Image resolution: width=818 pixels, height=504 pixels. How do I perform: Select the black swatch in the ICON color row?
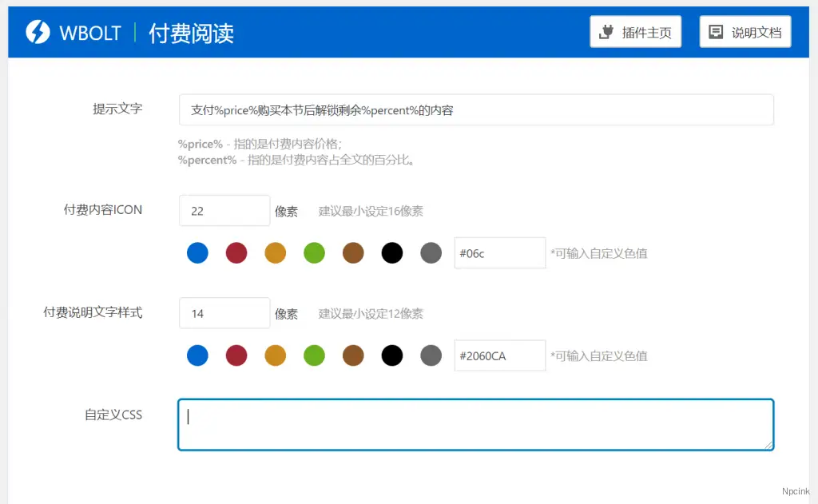tap(392, 252)
